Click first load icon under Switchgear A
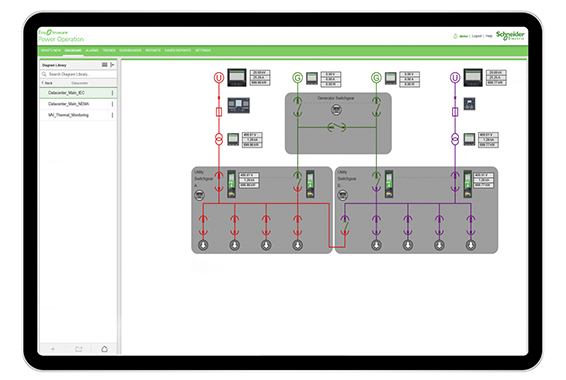The width and height of the screenshot is (566, 380). 203,245
